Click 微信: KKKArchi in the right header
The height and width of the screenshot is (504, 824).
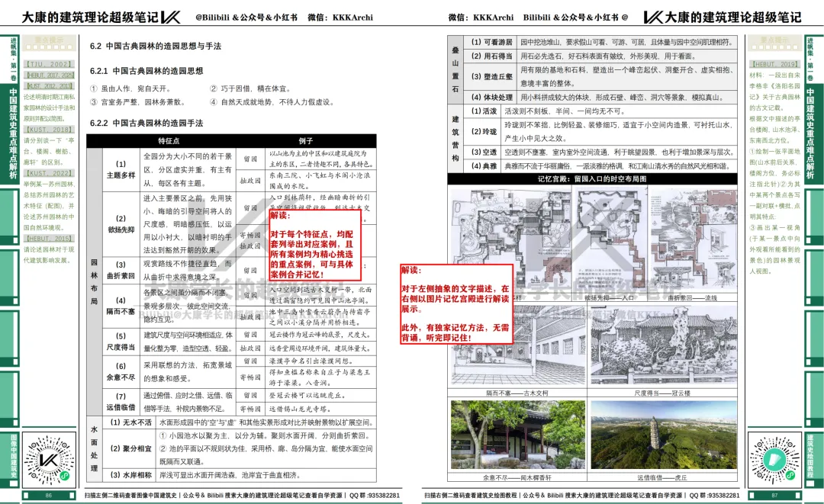481,18
